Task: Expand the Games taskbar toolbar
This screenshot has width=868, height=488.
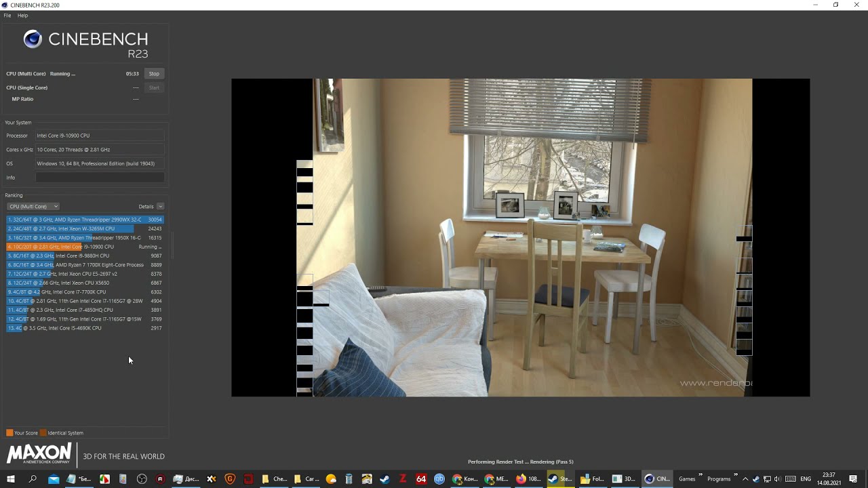Action: (x=701, y=475)
